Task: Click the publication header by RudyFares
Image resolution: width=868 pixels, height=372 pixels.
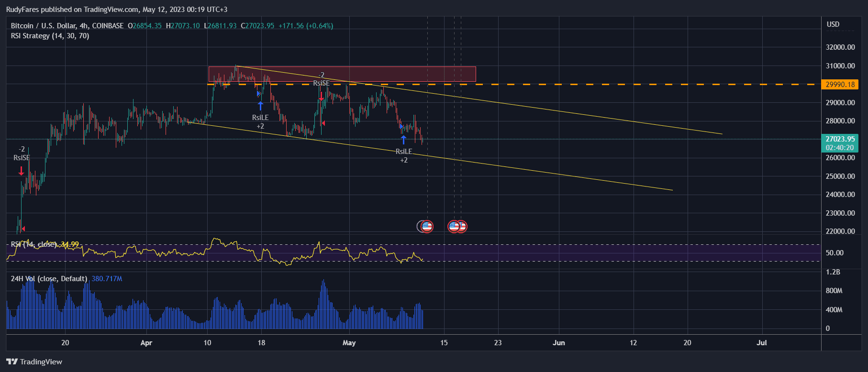Action: (117, 10)
